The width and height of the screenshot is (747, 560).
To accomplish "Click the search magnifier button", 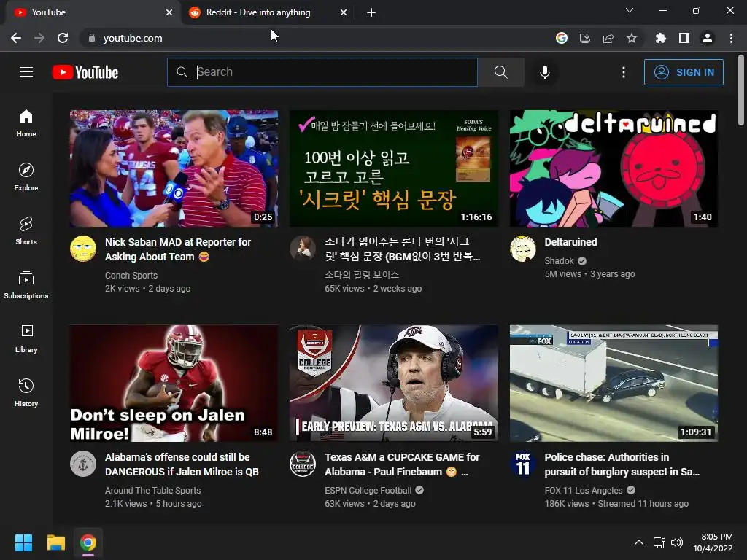I will (x=500, y=72).
